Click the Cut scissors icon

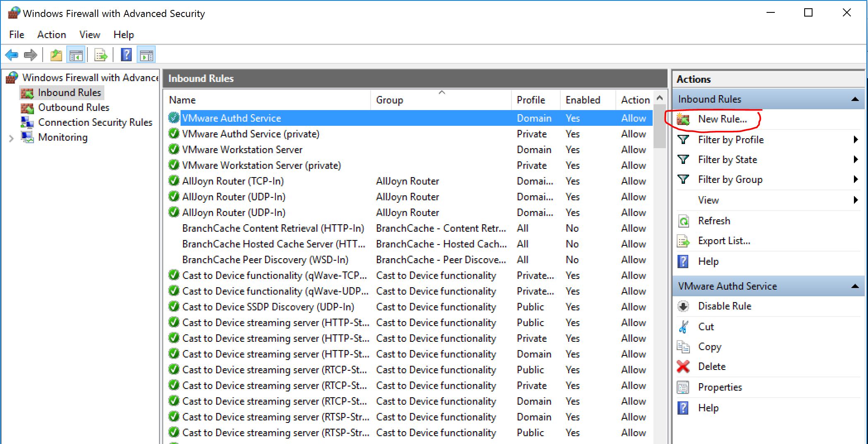point(683,327)
